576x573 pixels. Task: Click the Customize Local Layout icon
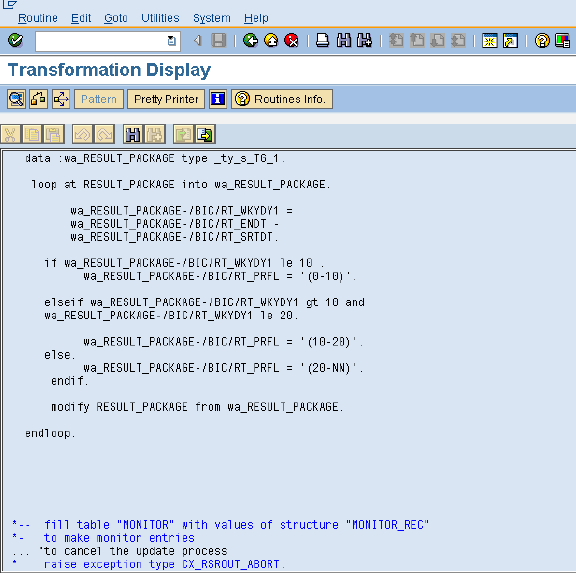[562, 40]
